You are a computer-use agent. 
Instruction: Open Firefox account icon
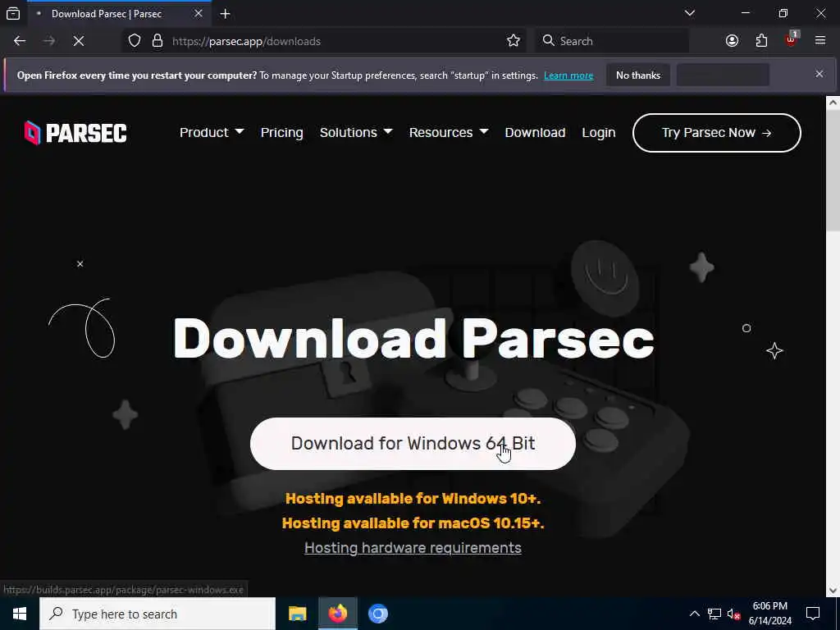[x=732, y=41]
